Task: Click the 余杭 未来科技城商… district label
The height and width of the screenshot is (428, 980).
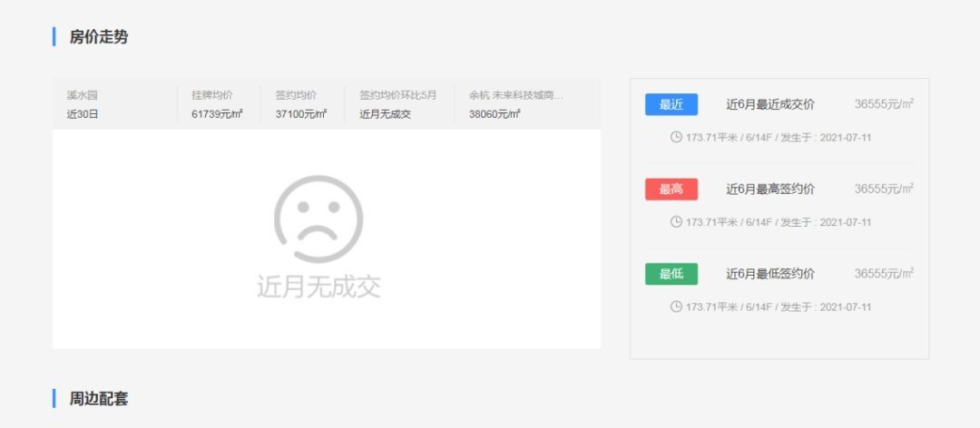Action: (516, 95)
